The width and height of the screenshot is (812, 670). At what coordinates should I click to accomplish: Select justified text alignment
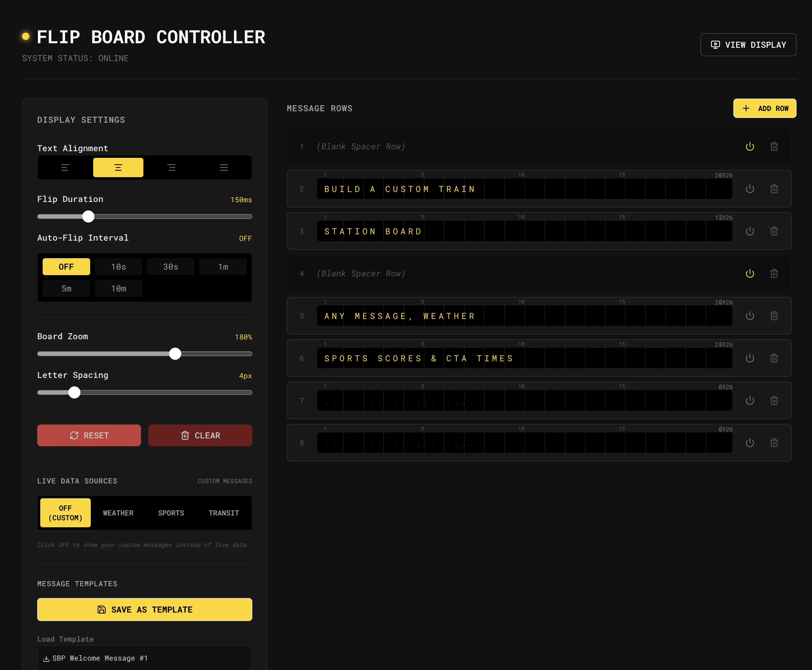pyautogui.click(x=224, y=167)
